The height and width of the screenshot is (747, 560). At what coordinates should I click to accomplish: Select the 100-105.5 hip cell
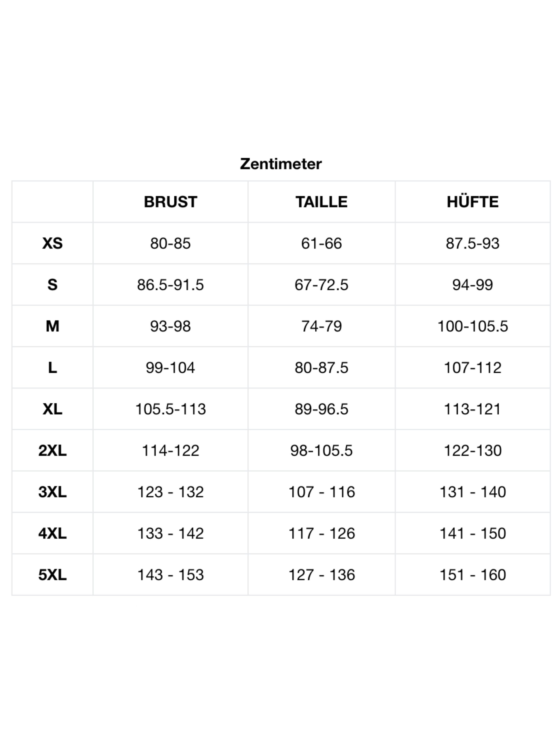[473, 326]
